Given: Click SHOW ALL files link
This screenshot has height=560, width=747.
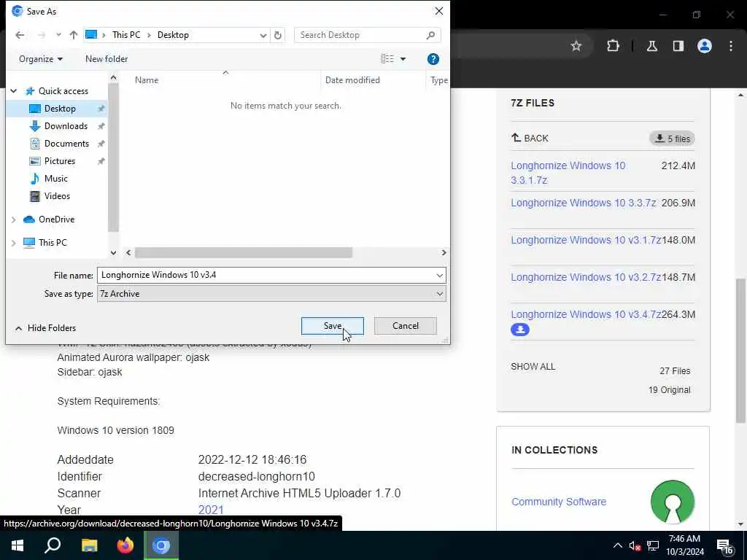Looking at the screenshot, I should 533,367.
